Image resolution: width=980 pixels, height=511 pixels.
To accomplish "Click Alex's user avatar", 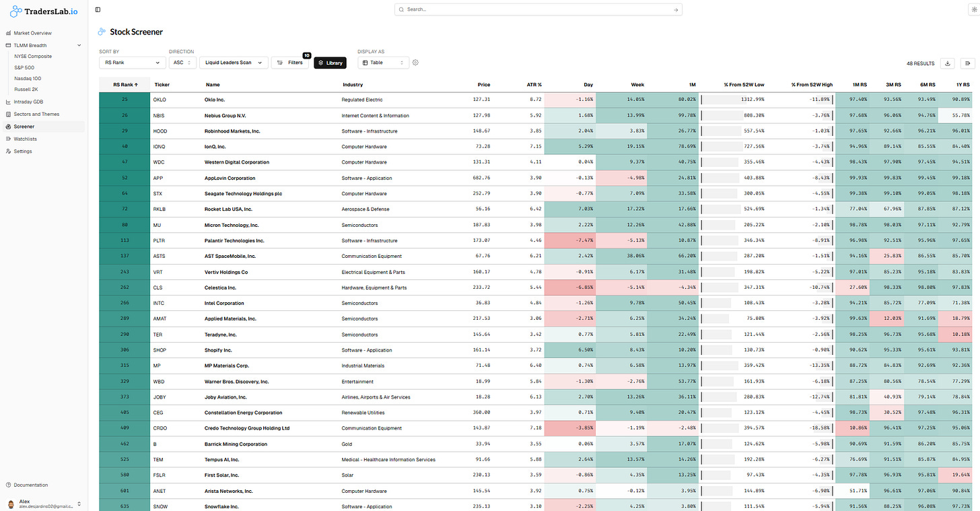I will [10, 504].
